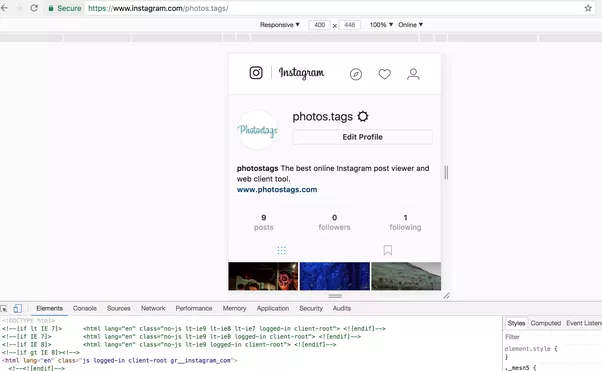The width and height of the screenshot is (602, 371).
Task: Show the posts grid view icon
Action: [281, 251]
